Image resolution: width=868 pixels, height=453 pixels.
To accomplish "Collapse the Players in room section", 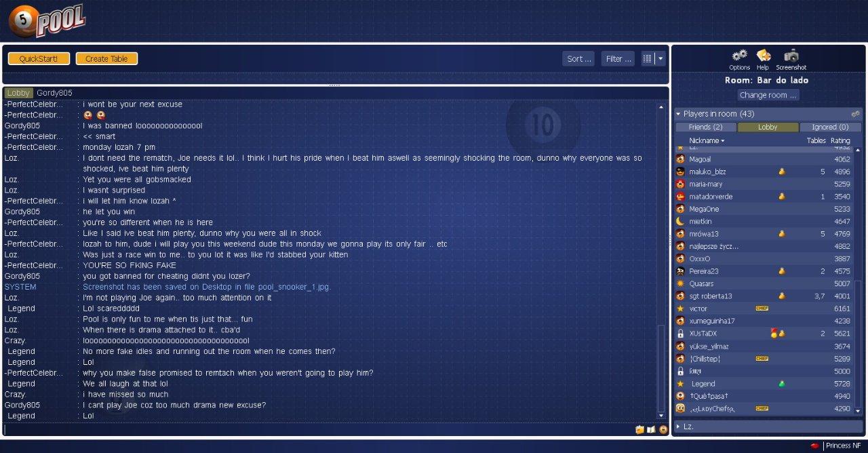I will [678, 114].
